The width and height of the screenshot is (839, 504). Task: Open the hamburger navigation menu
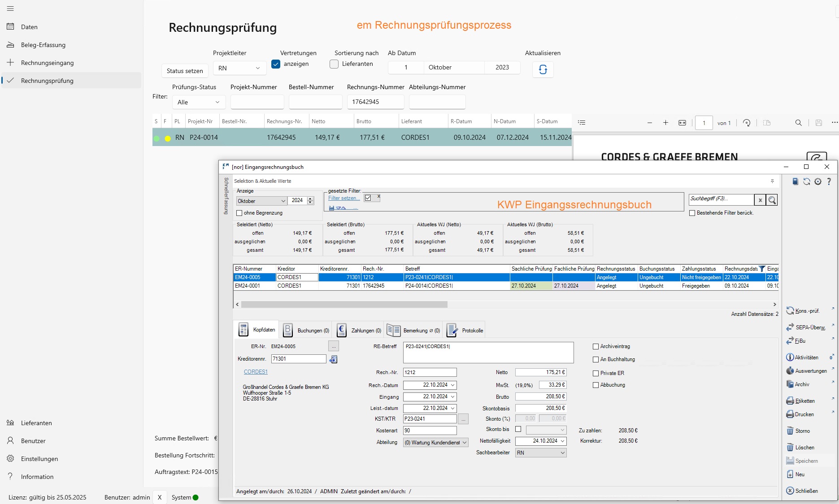(10, 9)
